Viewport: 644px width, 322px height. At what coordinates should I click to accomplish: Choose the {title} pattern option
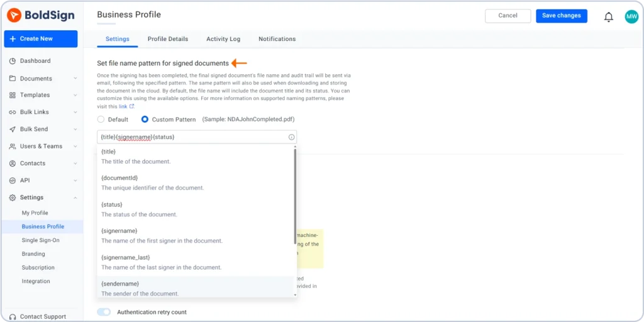pos(196,157)
